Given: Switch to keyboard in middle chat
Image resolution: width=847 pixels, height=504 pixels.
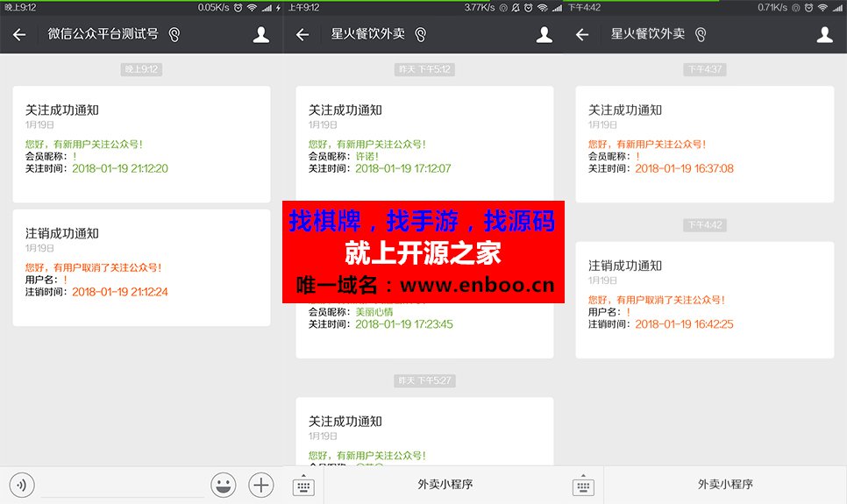Looking at the screenshot, I should coord(303,485).
